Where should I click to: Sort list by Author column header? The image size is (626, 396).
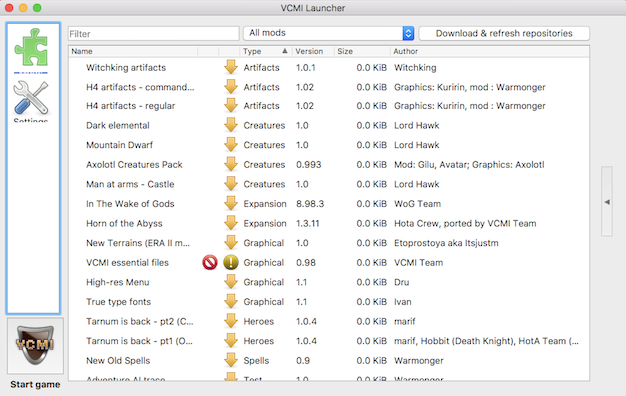point(489,51)
